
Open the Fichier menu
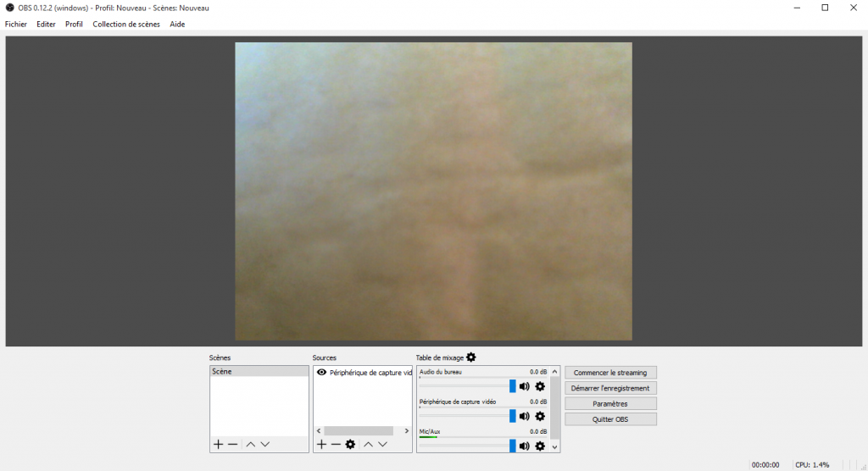[x=16, y=25]
